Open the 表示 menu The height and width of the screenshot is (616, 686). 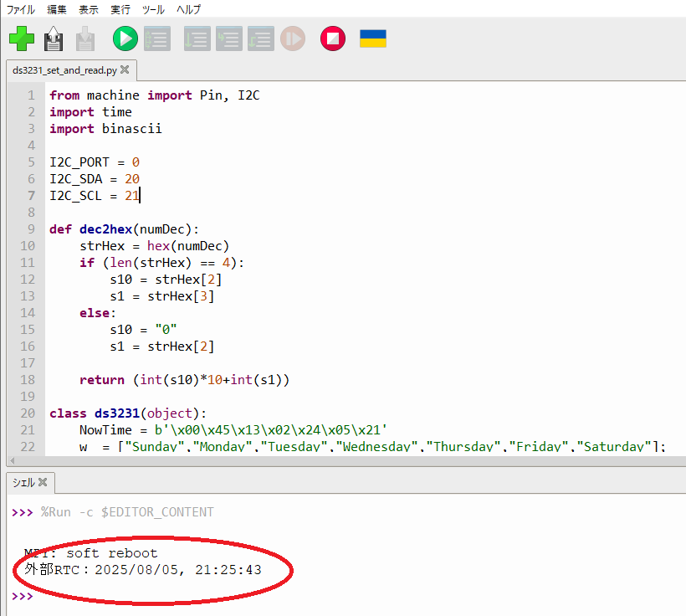(x=88, y=10)
